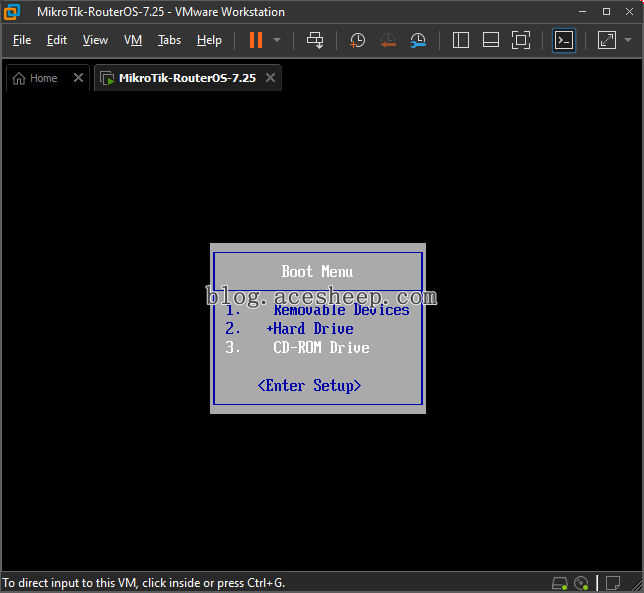644x593 pixels.
Task: Close the VMware Workstation window
Action: (629, 11)
